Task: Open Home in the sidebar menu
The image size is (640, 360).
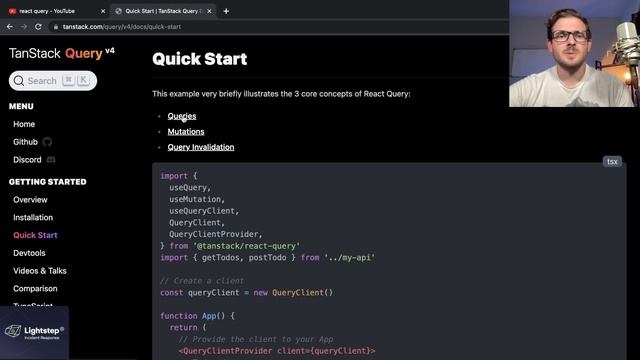Action: tap(24, 124)
